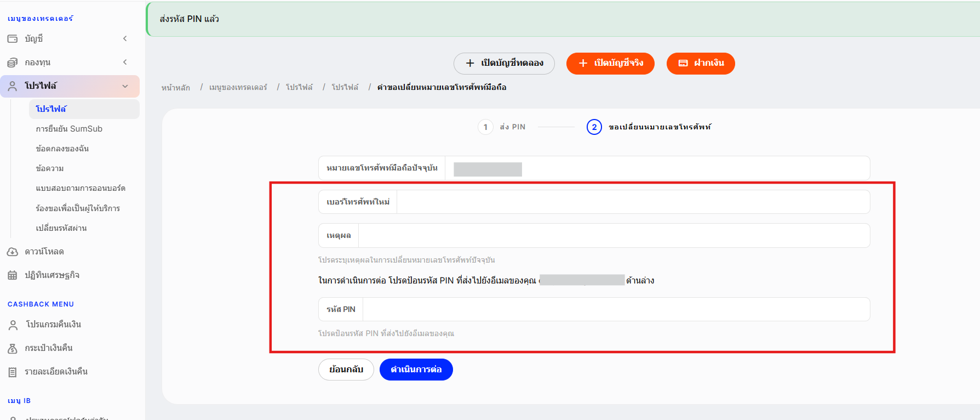980x420 pixels.
Task: Expand the บัญชี menu chevron
Action: [125, 38]
